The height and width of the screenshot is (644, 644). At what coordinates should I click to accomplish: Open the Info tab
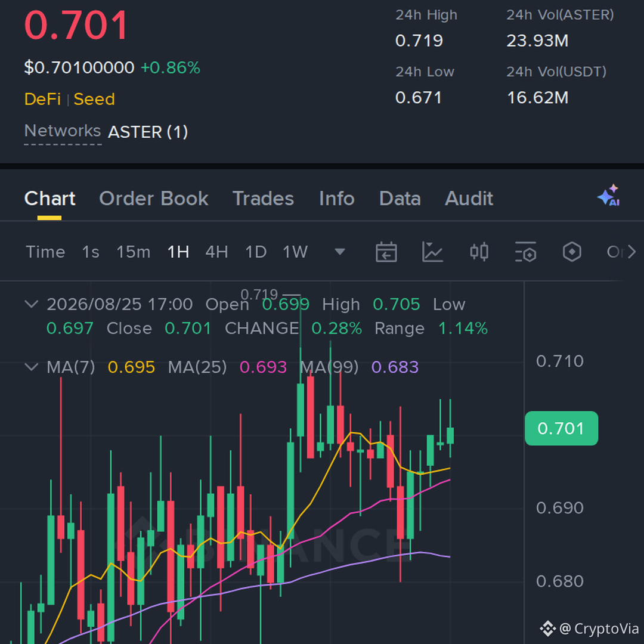point(337,199)
